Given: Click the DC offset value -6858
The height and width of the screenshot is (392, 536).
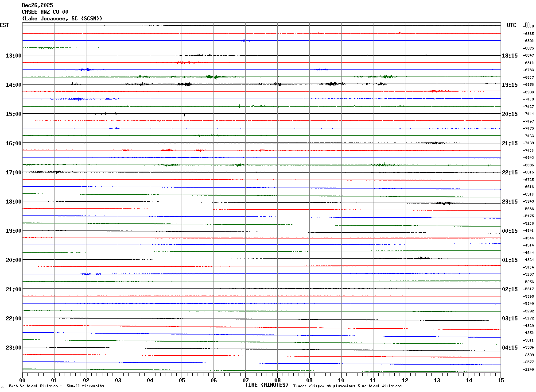Looking at the screenshot, I should click(528, 85).
